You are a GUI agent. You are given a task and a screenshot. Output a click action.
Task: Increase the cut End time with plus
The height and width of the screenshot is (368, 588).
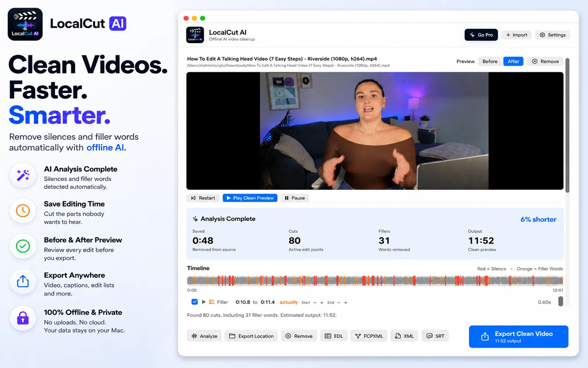click(345, 302)
